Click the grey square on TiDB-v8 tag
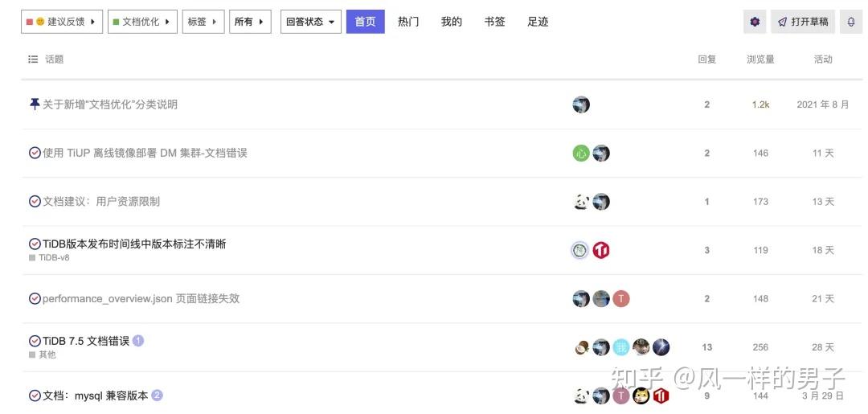868x414 pixels. coord(32,258)
